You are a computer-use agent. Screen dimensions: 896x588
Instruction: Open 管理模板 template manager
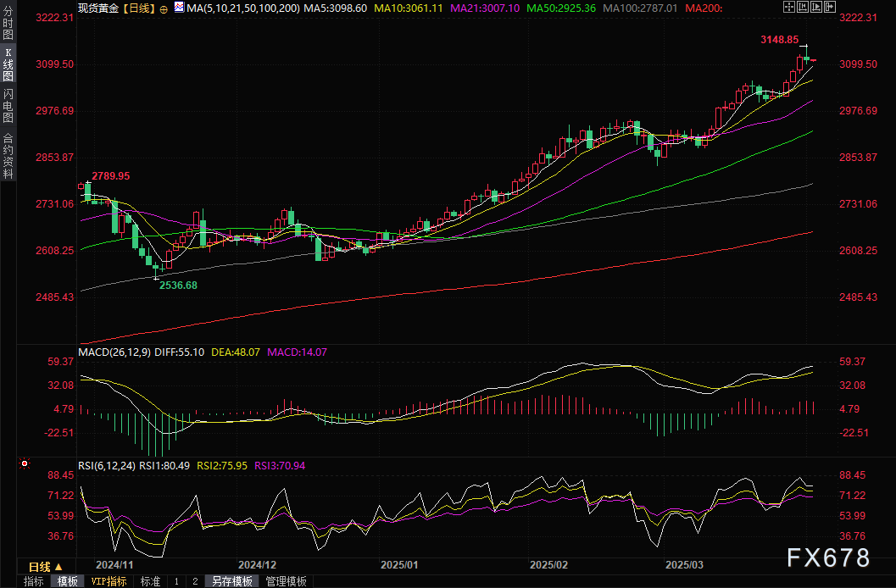[x=287, y=581]
